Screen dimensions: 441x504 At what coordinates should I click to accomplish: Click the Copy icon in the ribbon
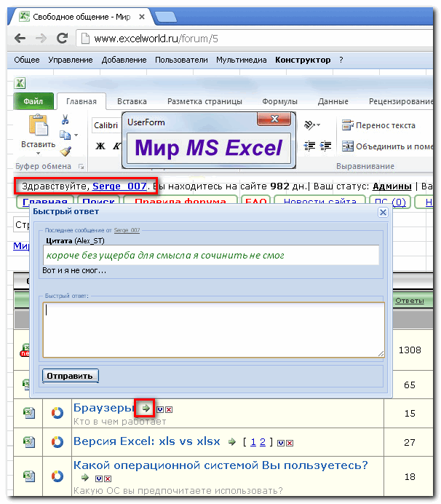(65, 135)
